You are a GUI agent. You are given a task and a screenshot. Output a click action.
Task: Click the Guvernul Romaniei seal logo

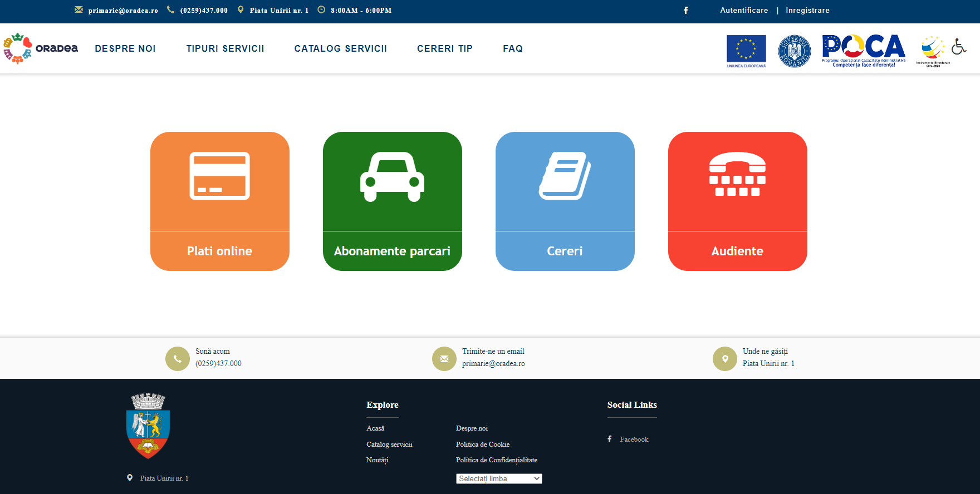click(x=795, y=51)
